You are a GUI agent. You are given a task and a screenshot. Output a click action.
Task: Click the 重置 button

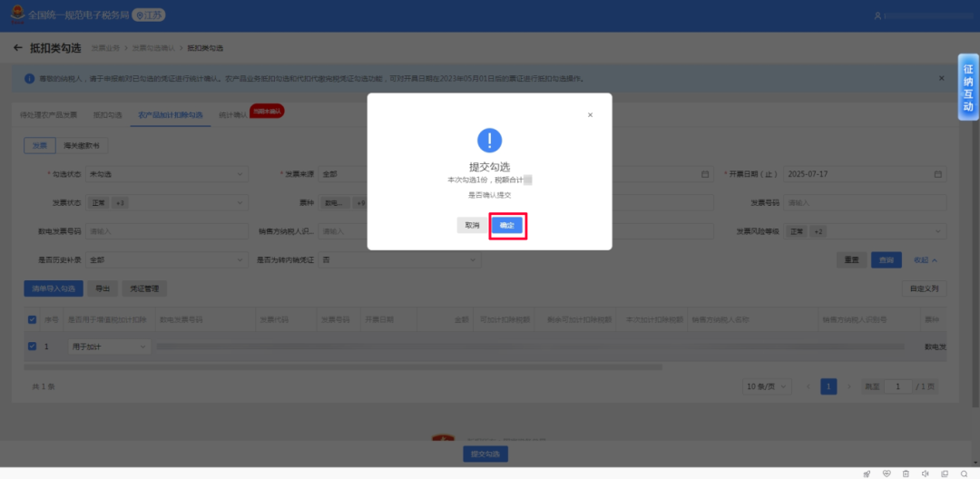[x=852, y=259]
